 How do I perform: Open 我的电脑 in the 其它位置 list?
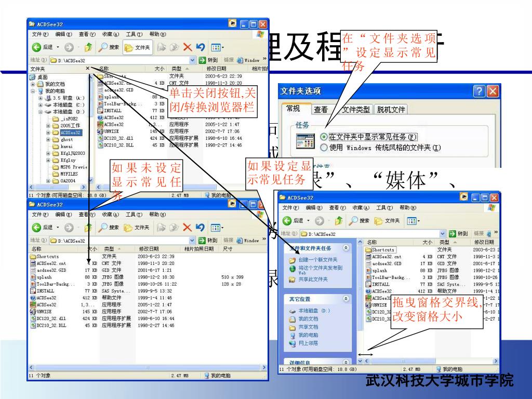[308, 335]
